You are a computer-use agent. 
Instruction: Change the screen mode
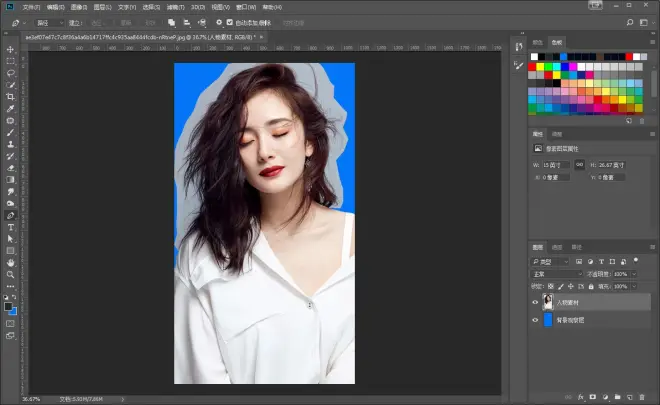[x=10, y=336]
